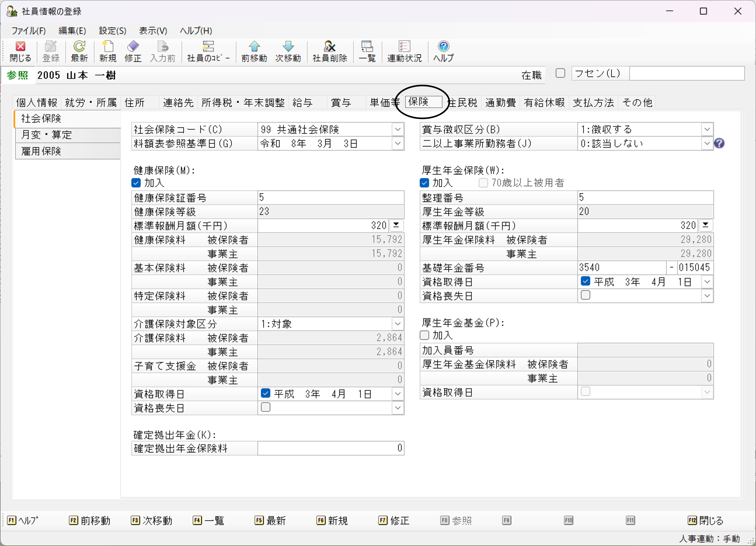Screen dimensions: 756x546
Task: Click help icon beside 二以上事業所勤務者
Action: point(719,143)
